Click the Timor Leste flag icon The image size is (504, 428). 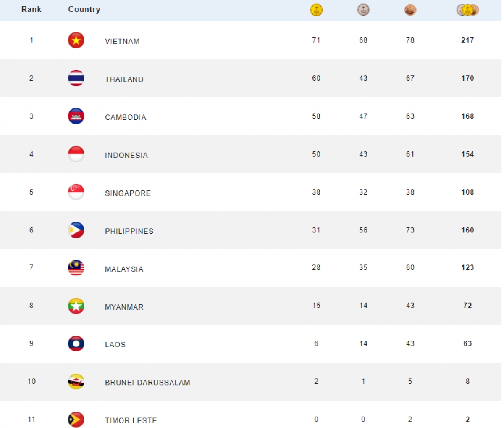(x=76, y=420)
